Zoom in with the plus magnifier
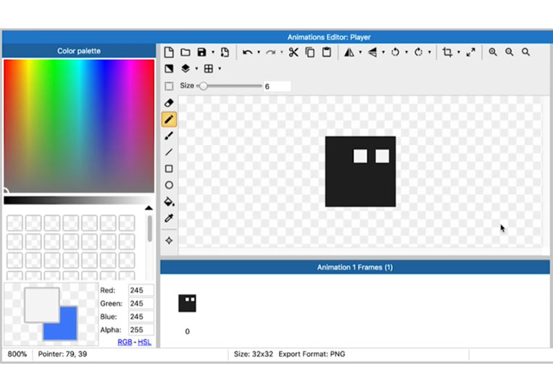Viewport: 553px width, 392px height. pos(493,52)
